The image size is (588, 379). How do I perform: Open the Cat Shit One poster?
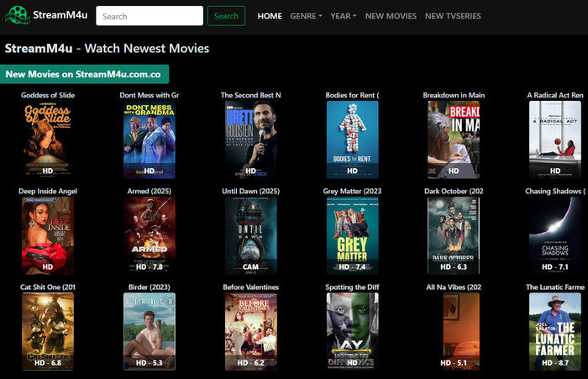(x=48, y=332)
